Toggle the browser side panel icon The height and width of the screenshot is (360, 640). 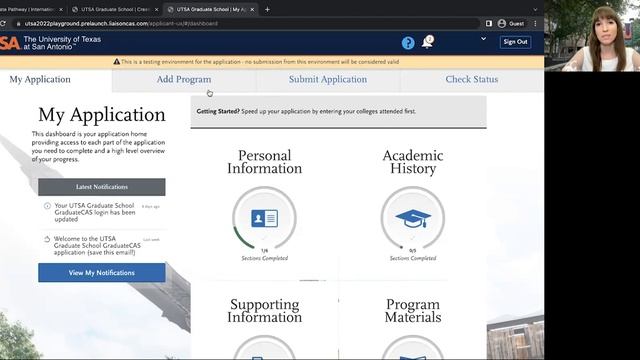click(x=489, y=24)
